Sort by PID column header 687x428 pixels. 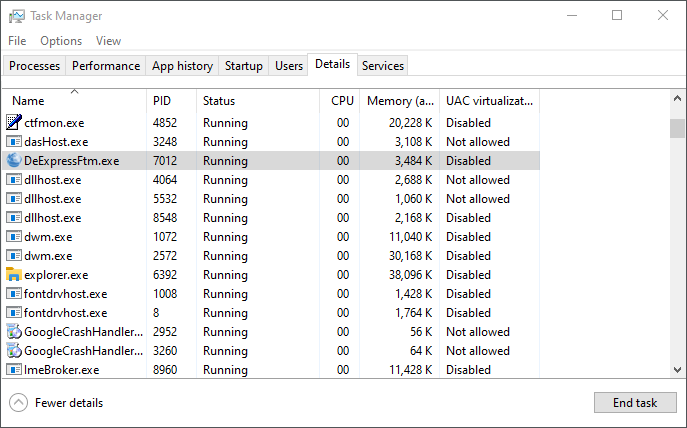[x=162, y=101]
